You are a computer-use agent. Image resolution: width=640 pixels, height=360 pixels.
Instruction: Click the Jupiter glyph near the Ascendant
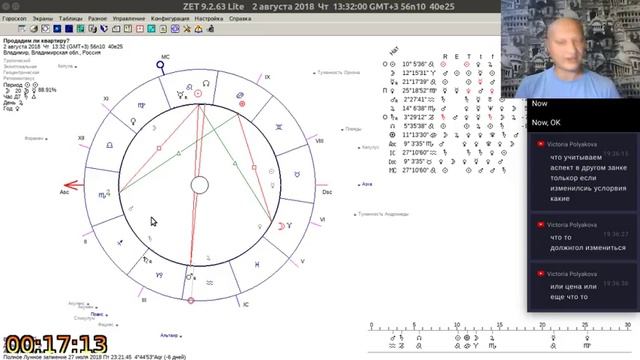click(x=107, y=193)
